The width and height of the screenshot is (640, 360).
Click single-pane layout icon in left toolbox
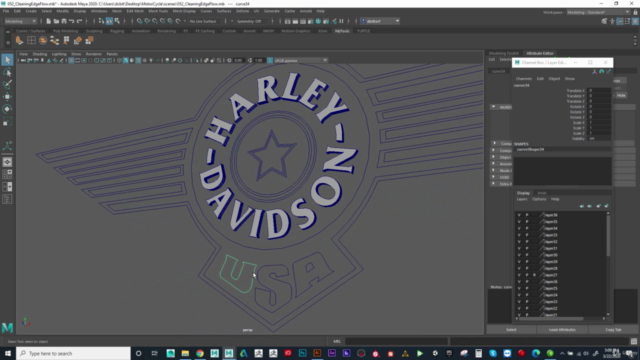(7, 162)
